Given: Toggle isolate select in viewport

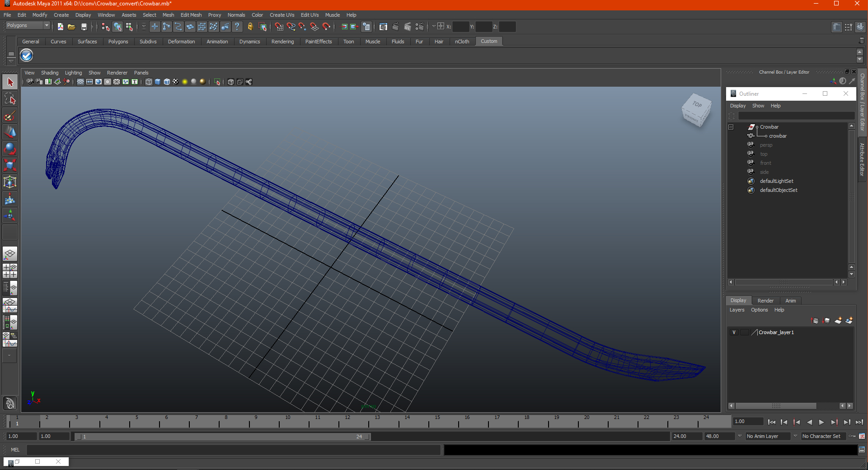Looking at the screenshot, I should [217, 82].
